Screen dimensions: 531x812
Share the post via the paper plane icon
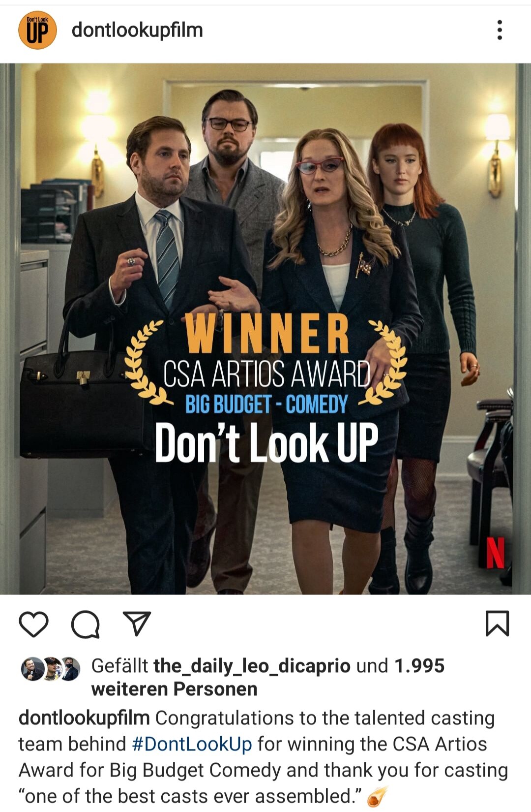[x=136, y=624]
